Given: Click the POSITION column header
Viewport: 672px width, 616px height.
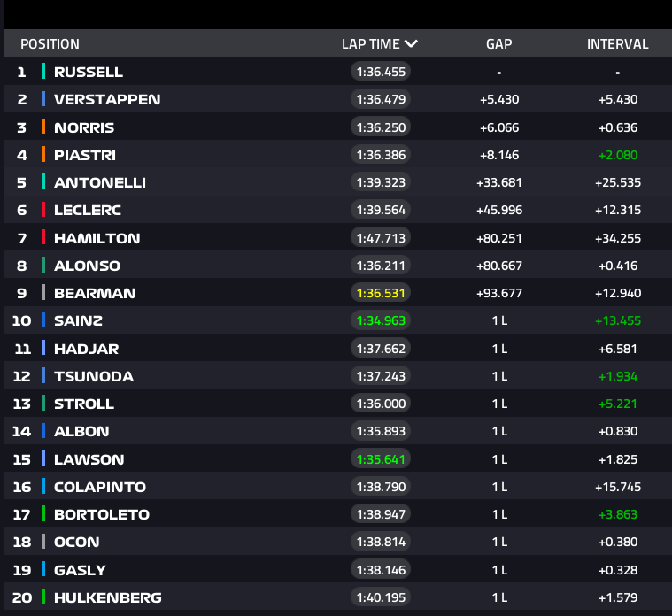Looking at the screenshot, I should coord(50,43).
